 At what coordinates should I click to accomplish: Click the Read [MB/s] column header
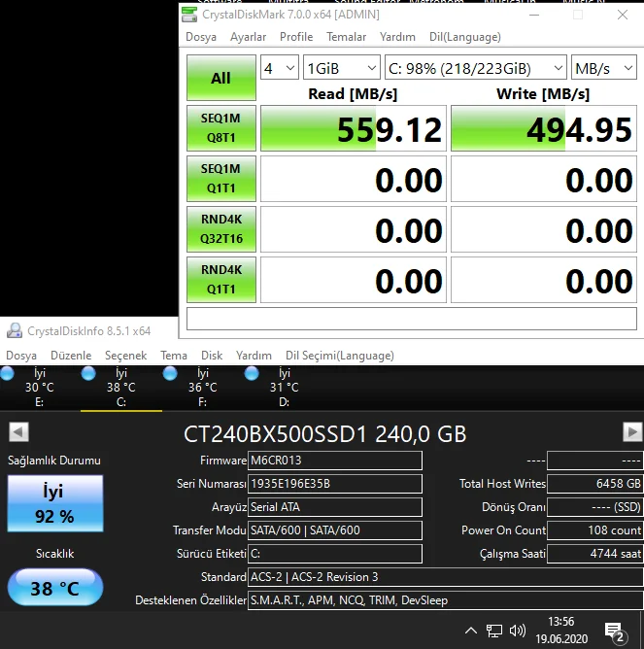(x=353, y=94)
